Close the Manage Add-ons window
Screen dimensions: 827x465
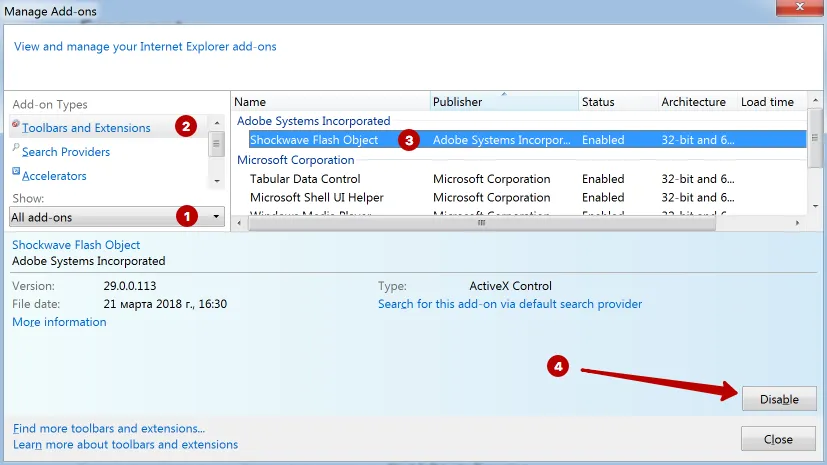[x=799, y=7]
